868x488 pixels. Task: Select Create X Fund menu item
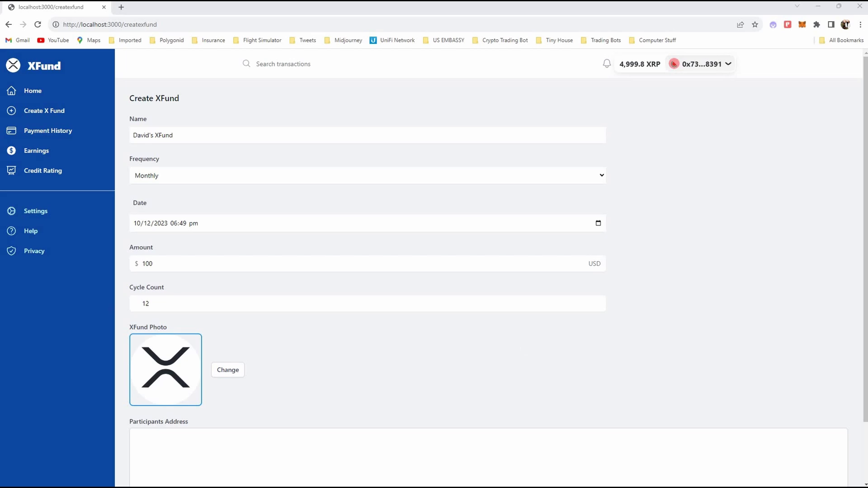click(44, 111)
